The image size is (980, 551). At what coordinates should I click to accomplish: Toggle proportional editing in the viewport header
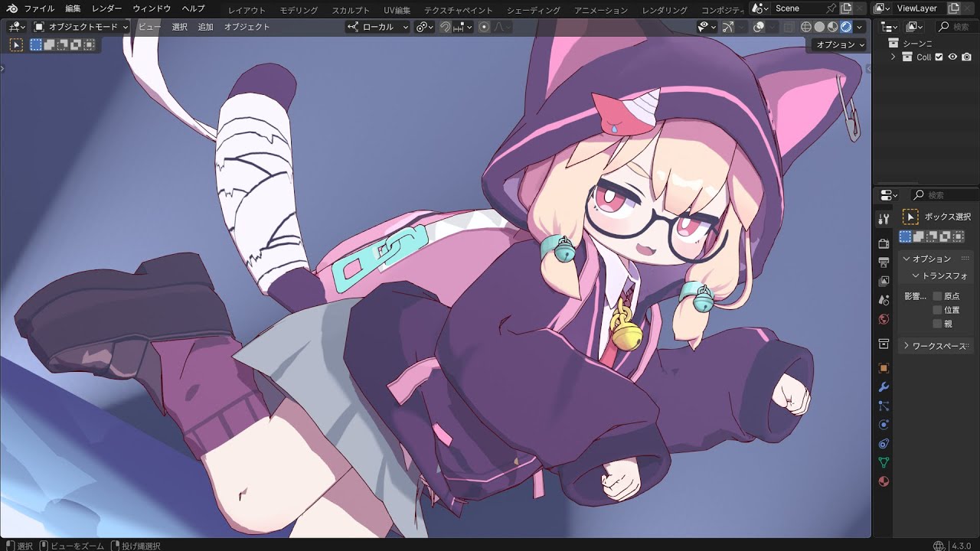[x=484, y=27]
